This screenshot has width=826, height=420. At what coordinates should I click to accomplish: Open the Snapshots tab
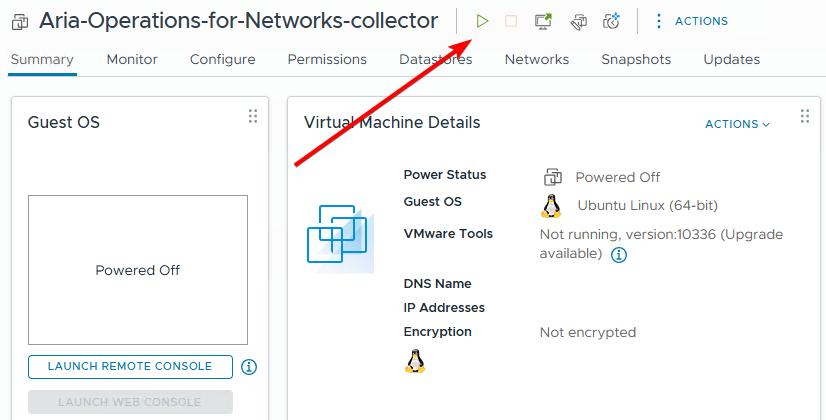[636, 60]
